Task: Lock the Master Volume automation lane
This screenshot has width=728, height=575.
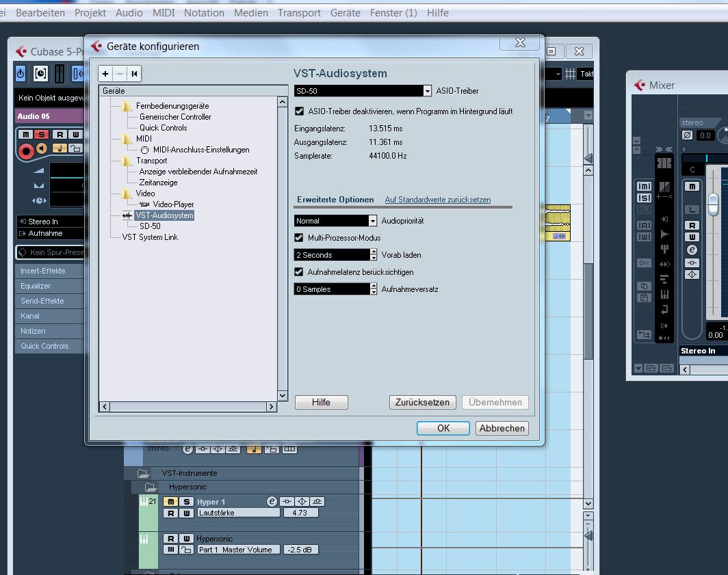Action: click(186, 550)
